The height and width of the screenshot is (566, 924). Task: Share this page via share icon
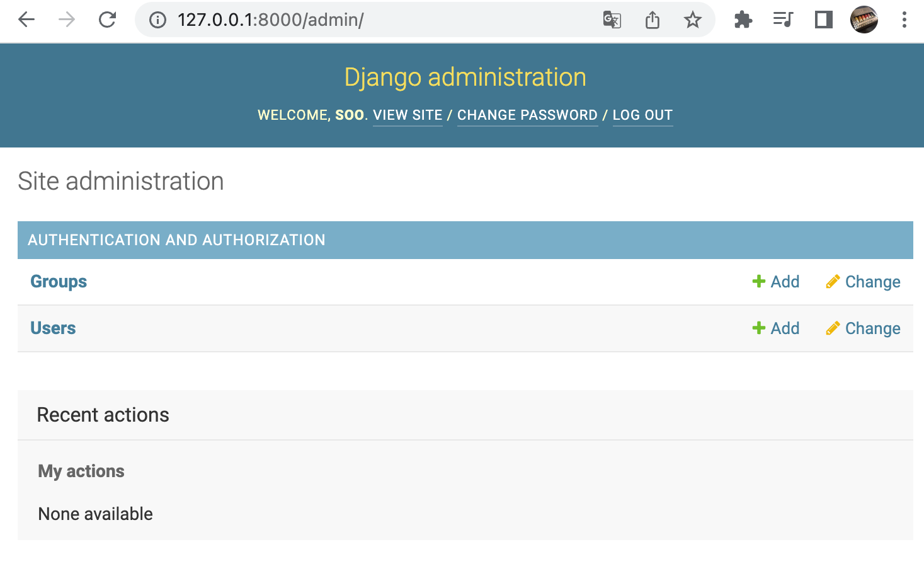click(653, 20)
